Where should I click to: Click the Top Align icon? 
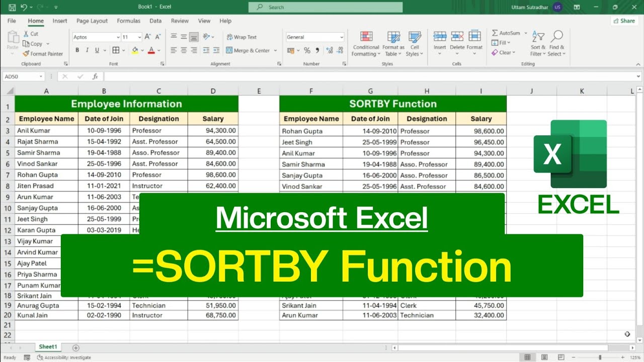pos(174,37)
